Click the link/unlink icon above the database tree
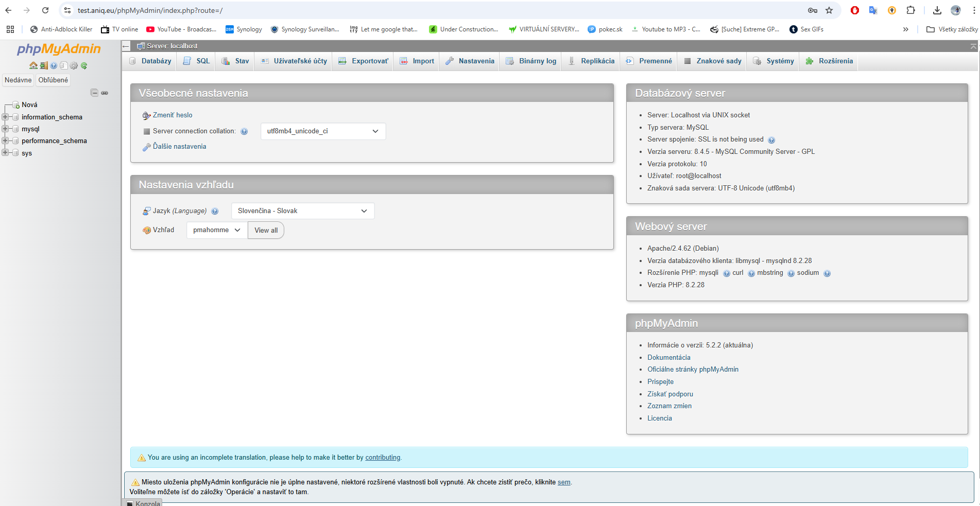The height and width of the screenshot is (506, 980). [105, 93]
